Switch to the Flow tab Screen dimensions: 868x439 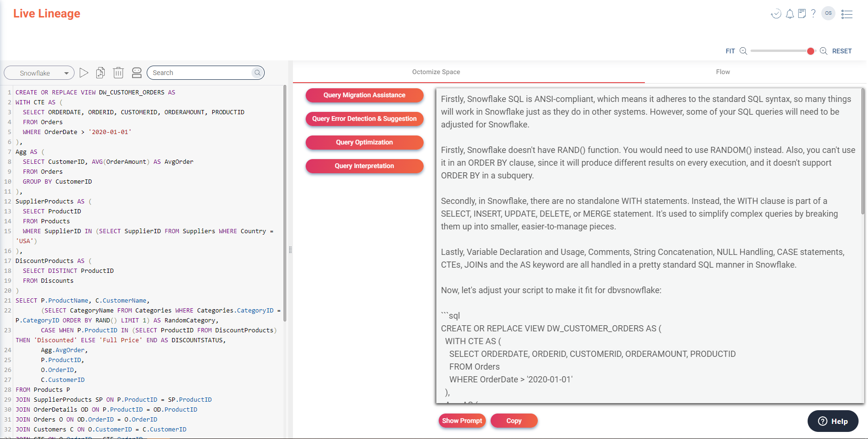(x=723, y=72)
